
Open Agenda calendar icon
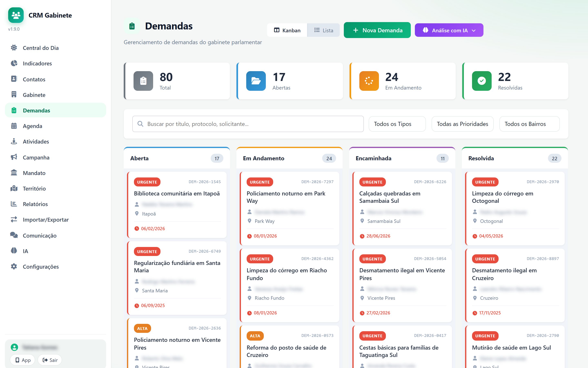(x=14, y=126)
